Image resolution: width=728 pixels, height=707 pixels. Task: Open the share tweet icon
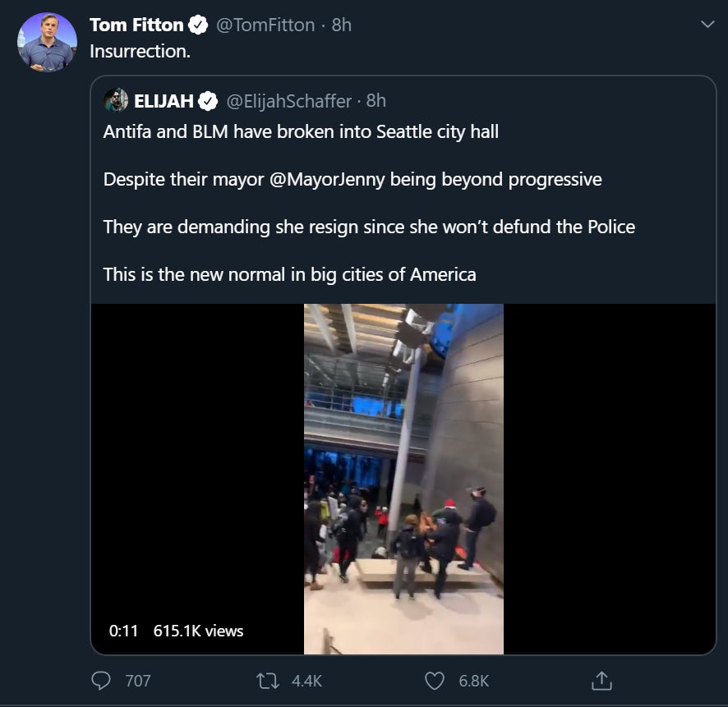601,681
